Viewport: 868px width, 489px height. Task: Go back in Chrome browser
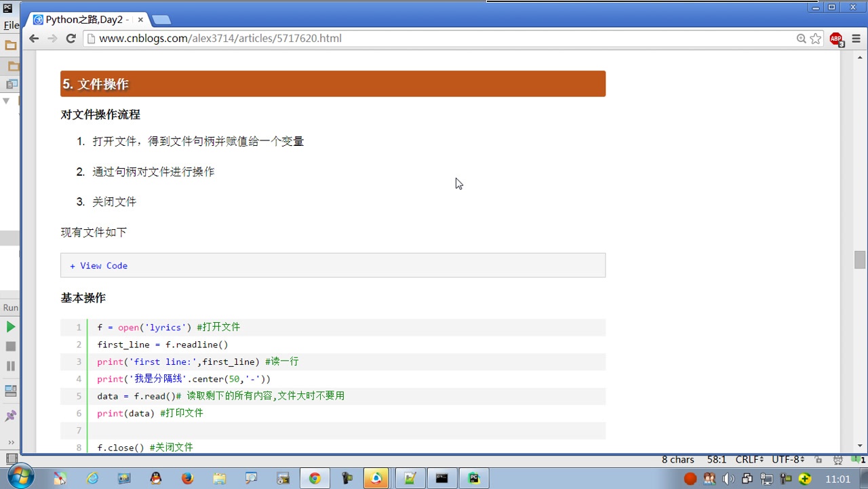pyautogui.click(x=34, y=39)
